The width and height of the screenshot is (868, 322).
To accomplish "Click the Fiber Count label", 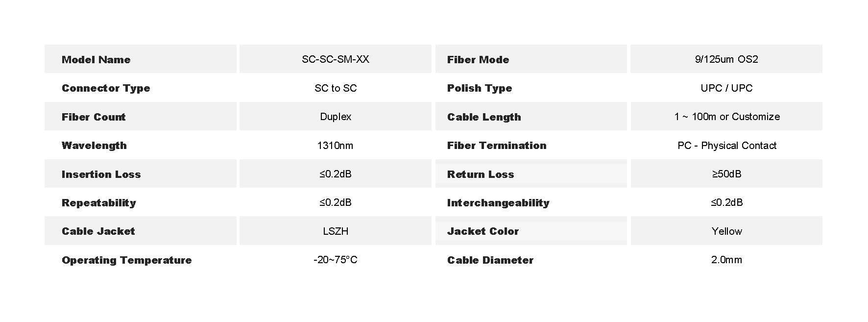I will point(94,117).
